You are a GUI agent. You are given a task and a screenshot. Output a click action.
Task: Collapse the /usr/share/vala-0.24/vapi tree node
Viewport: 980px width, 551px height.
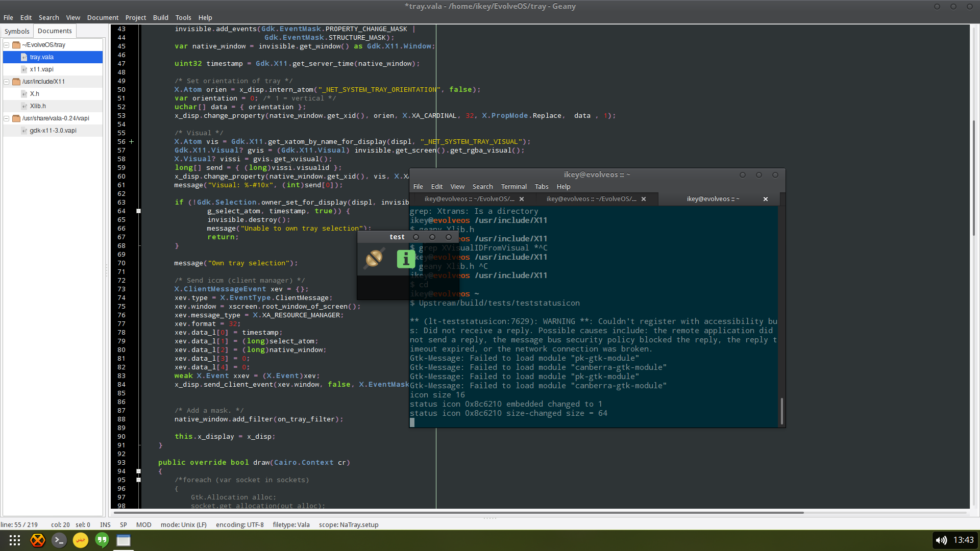7,118
